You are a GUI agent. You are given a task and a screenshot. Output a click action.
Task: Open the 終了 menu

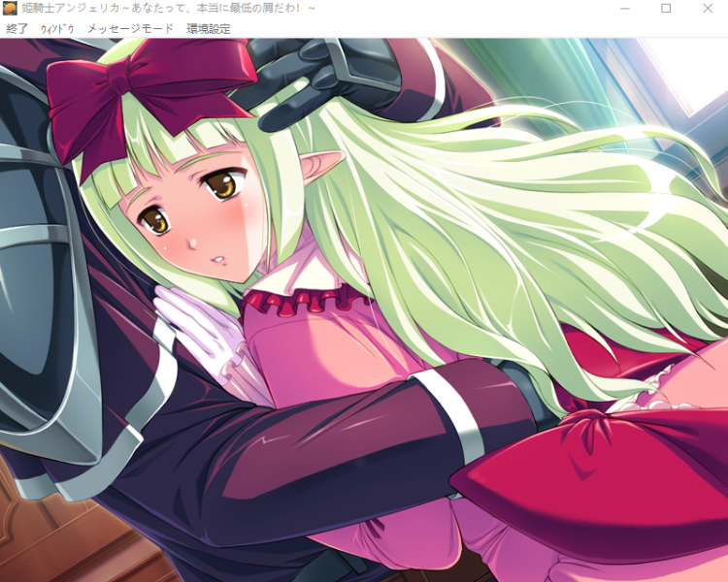(17, 29)
